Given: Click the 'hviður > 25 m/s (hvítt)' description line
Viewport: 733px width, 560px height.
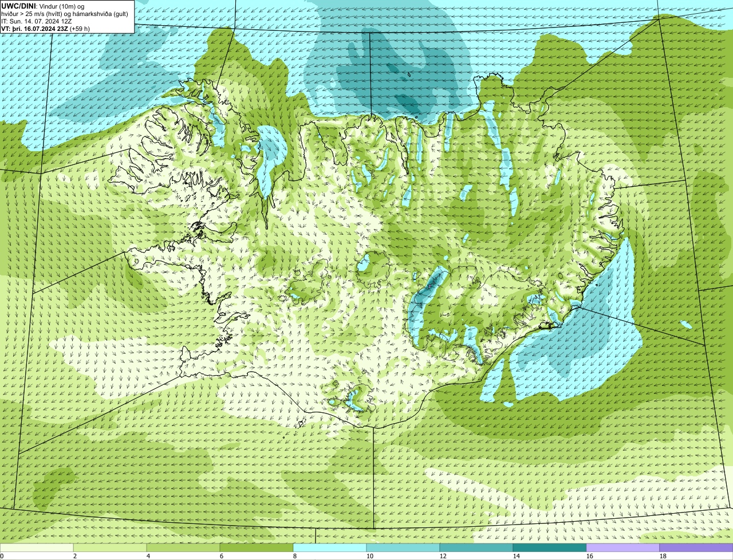Looking at the screenshot, I should click(x=65, y=14).
